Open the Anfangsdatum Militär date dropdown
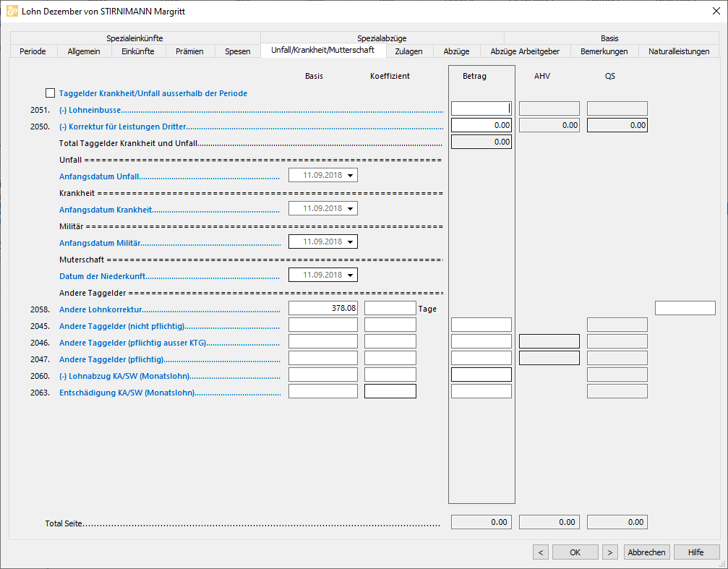Screen dimensions: 728x569 click(350, 242)
